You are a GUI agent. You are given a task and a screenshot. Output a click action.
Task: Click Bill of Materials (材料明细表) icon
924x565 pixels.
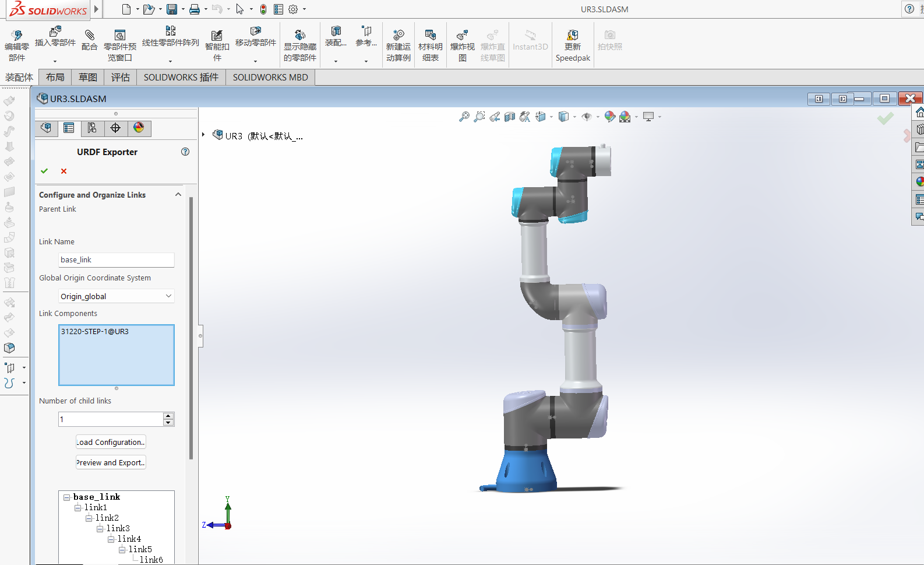pyautogui.click(x=431, y=35)
